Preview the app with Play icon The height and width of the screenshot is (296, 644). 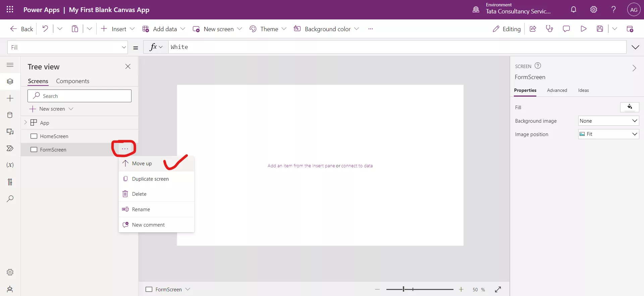583,29
